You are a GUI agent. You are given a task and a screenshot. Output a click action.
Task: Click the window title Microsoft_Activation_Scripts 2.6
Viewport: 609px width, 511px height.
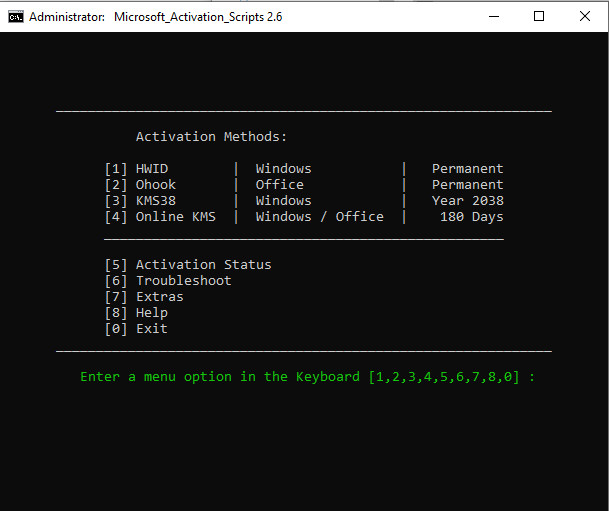point(198,17)
